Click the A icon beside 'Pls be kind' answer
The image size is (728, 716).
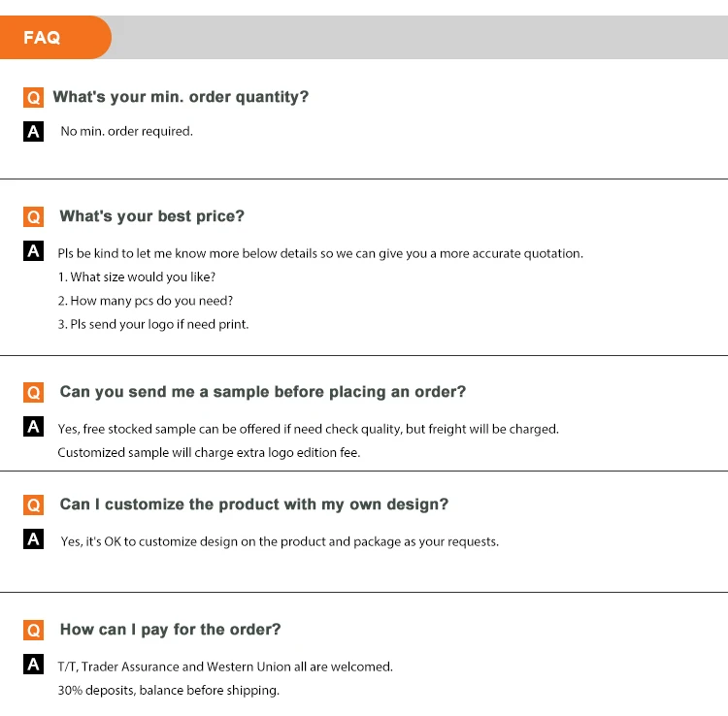(x=34, y=252)
